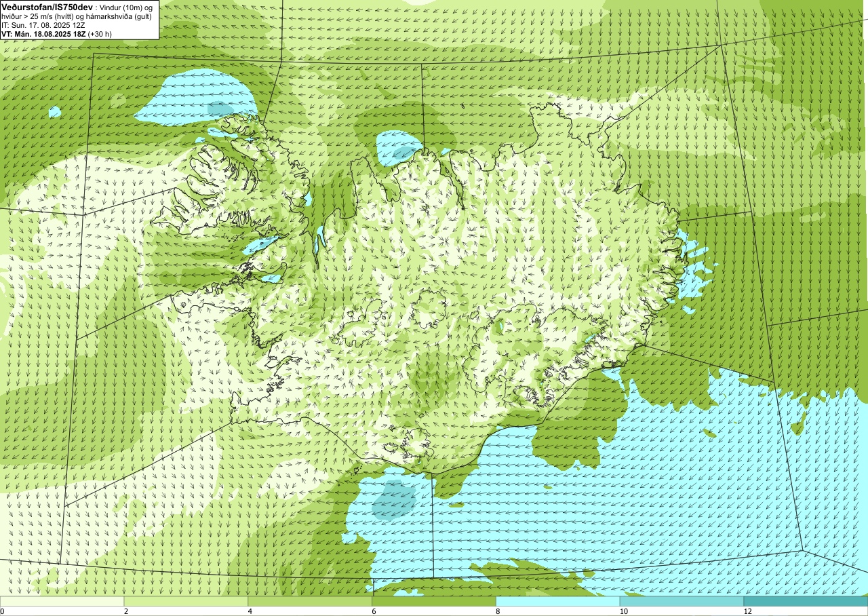Select the turquoise 10–12 m/s legend swatch
Image resolution: width=868 pixels, height=616 pixels.
click(682, 601)
